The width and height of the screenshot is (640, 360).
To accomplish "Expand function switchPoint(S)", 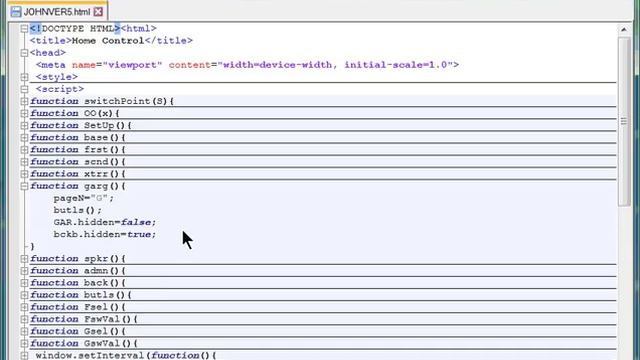I will 24,101.
